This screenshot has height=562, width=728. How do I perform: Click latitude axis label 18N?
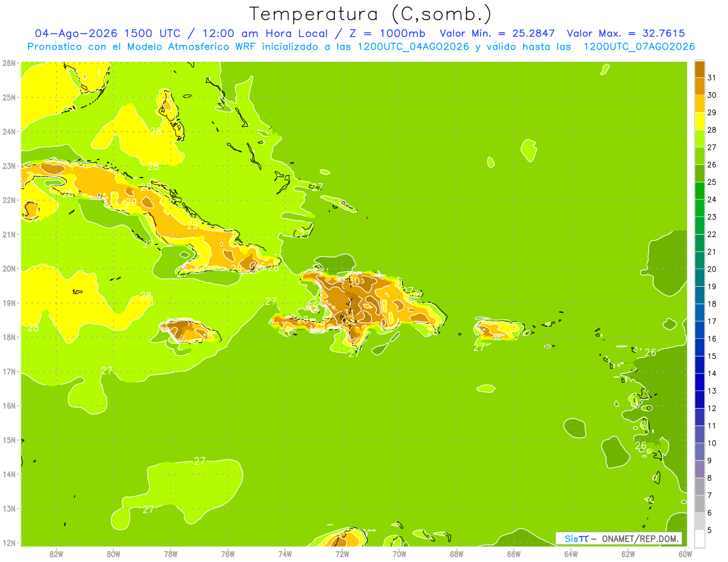tap(8, 337)
